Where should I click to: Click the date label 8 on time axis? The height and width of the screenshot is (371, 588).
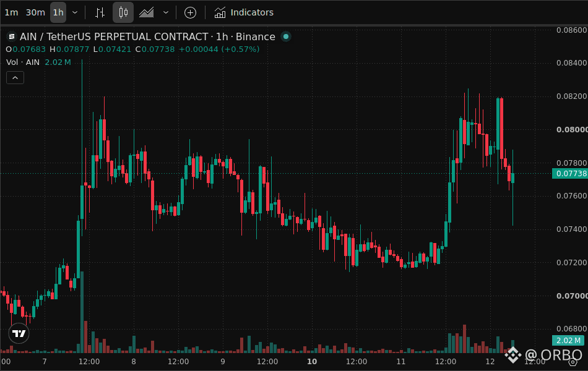pyautogui.click(x=134, y=362)
